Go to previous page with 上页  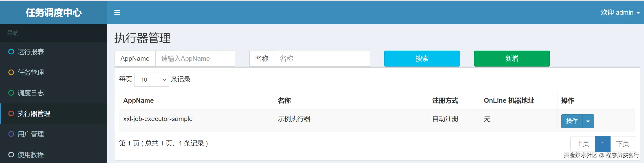coord(582,144)
